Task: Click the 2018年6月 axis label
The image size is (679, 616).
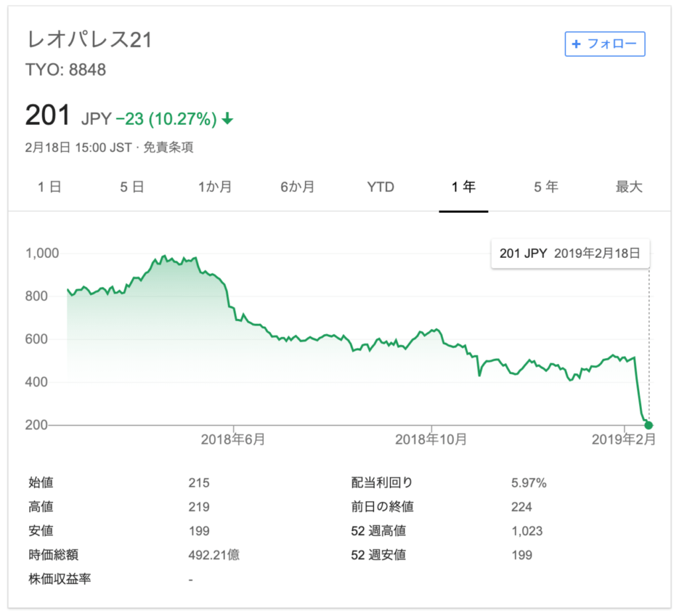Action: (x=233, y=440)
